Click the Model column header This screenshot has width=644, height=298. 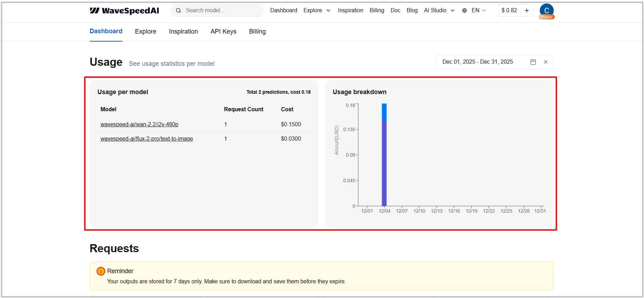click(x=108, y=109)
